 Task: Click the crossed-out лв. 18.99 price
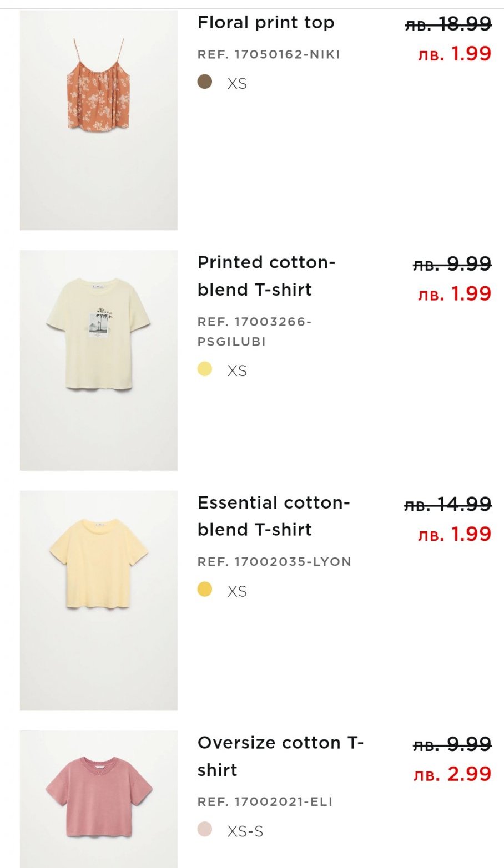[448, 24]
